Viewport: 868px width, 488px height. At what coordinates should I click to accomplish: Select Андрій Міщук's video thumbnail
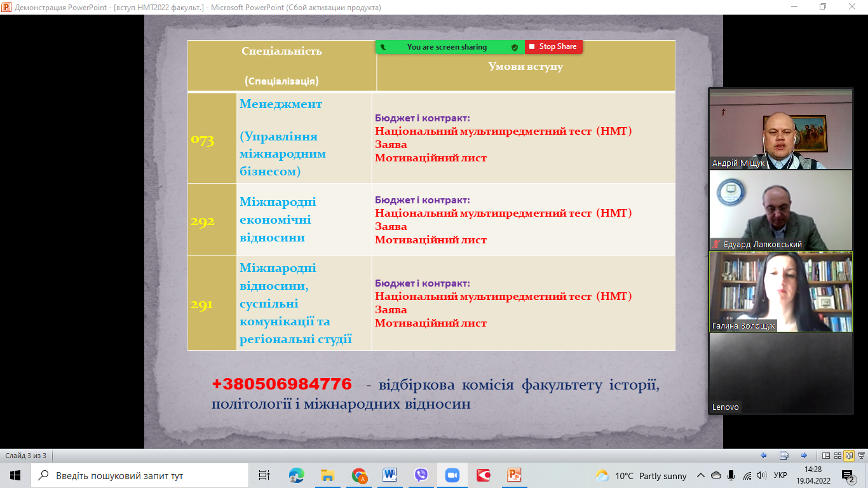tap(780, 130)
